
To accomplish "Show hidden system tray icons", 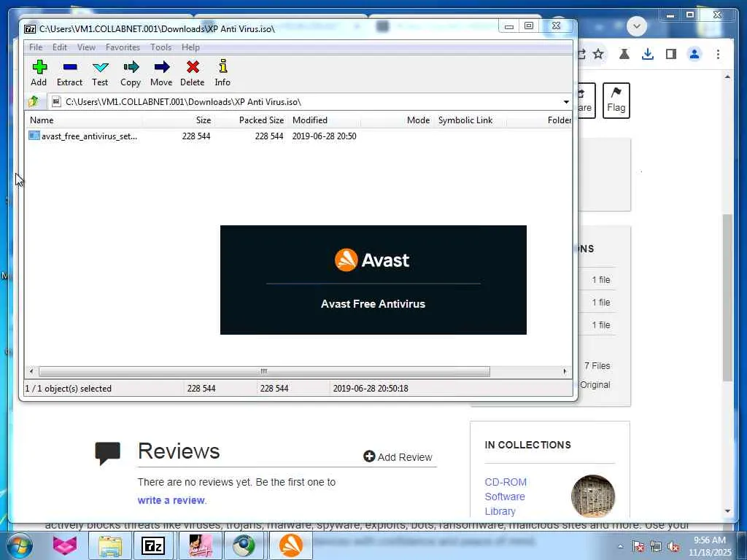I will coord(620,547).
